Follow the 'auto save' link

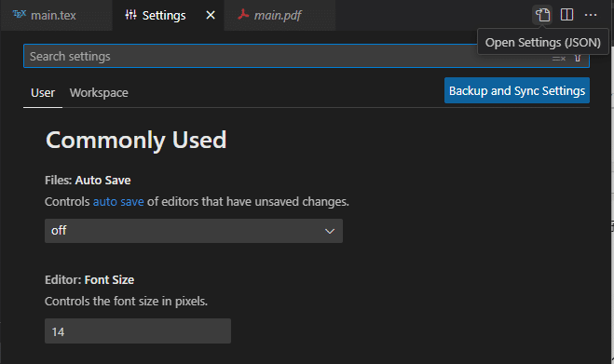[x=118, y=202]
